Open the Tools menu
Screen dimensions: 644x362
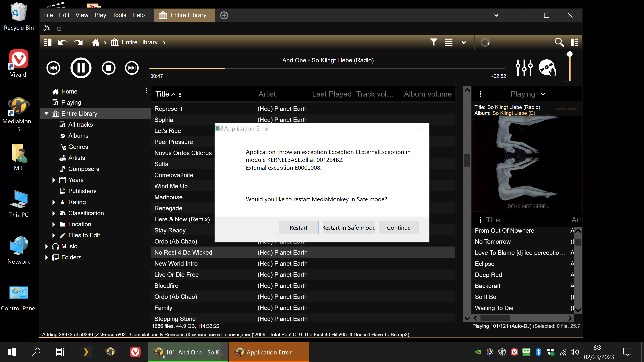pyautogui.click(x=119, y=15)
